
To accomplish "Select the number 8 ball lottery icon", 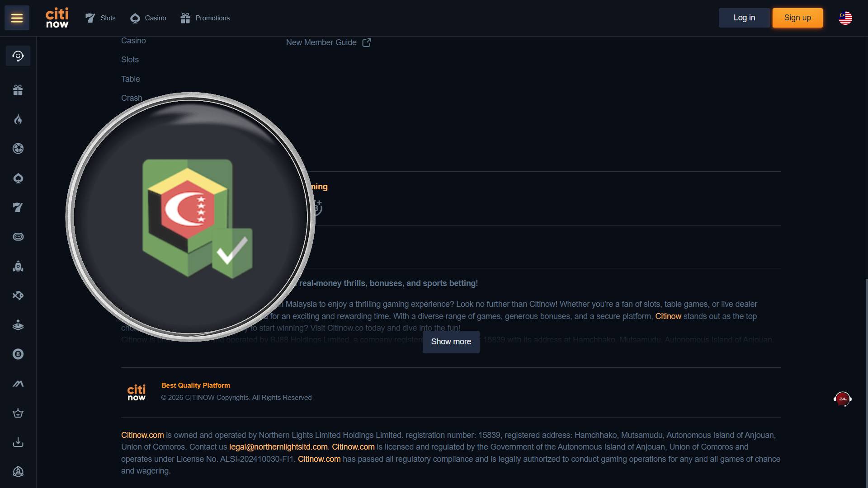I will 18,354.
